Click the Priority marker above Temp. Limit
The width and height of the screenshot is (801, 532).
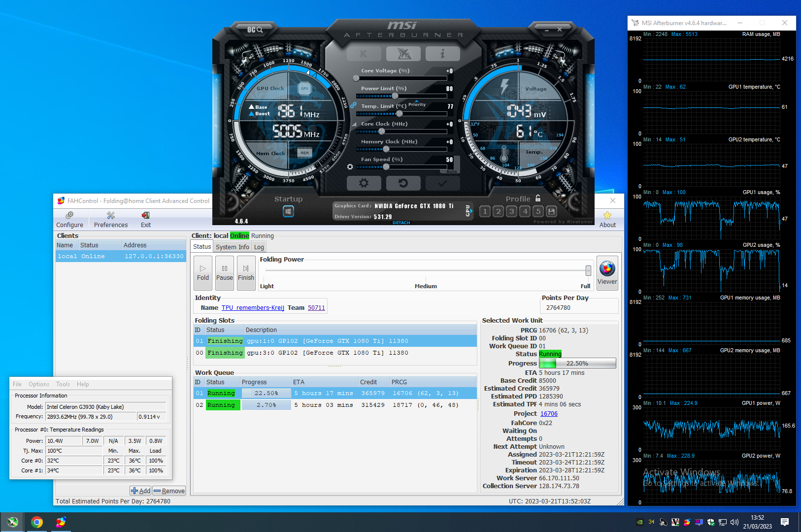[x=417, y=104]
